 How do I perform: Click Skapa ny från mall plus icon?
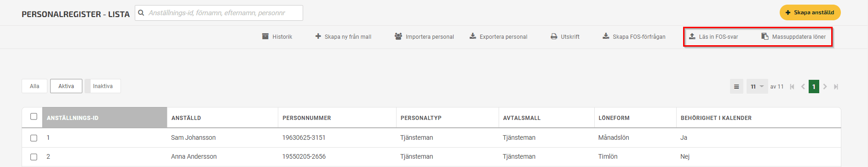[x=318, y=36]
